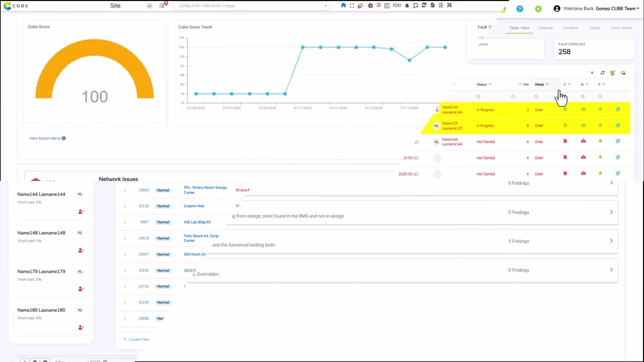
Task: Switch to Table View tab
Action: coord(519,28)
